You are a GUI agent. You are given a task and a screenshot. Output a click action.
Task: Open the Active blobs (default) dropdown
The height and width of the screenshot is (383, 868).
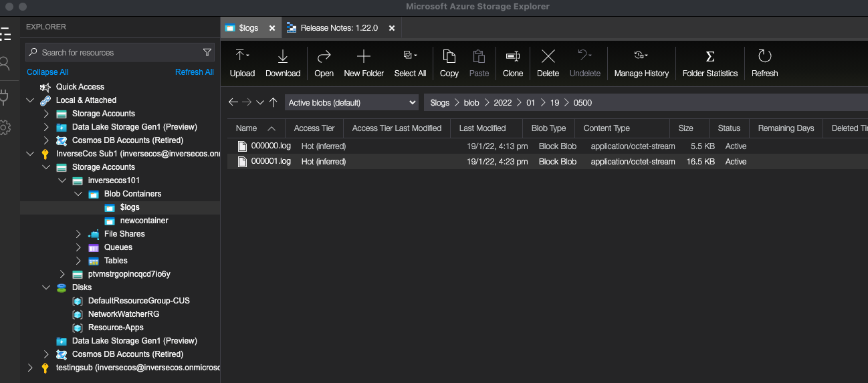[352, 102]
